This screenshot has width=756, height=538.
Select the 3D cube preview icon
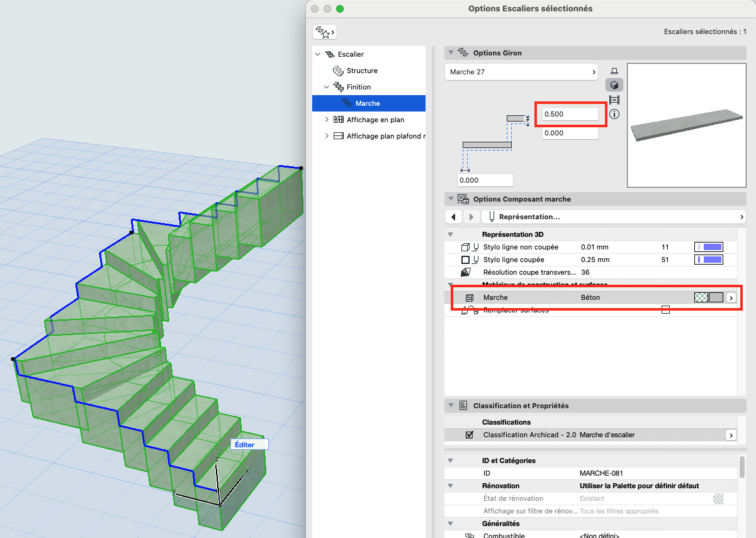click(615, 85)
